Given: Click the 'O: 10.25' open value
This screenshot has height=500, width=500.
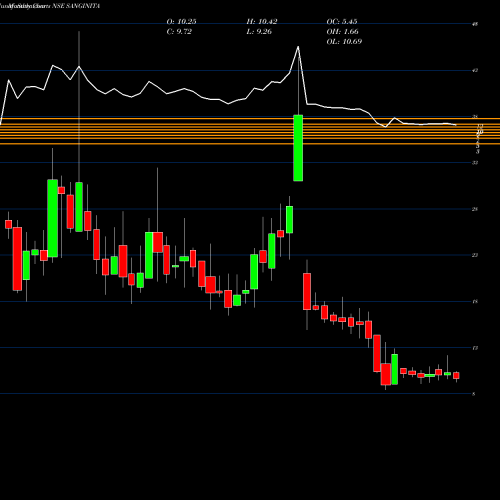Looking at the screenshot, I should (181, 22).
